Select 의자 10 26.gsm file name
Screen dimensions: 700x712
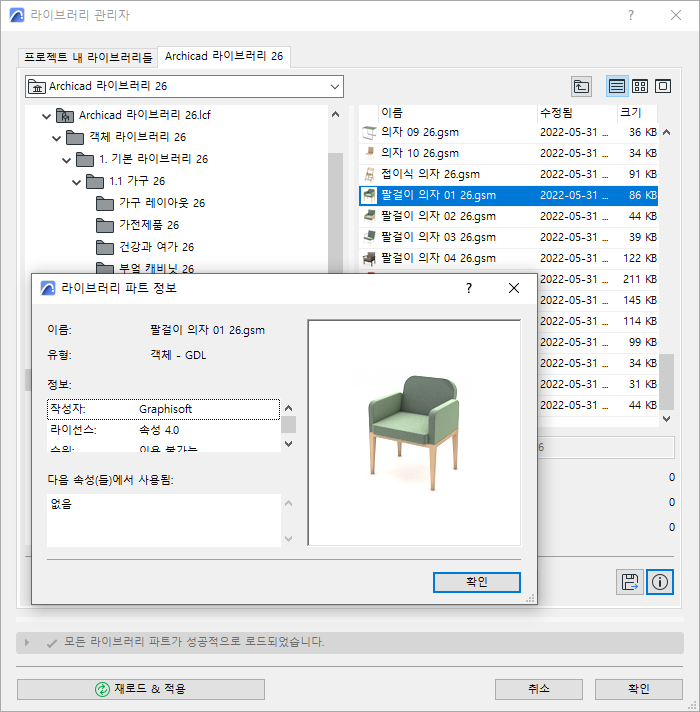coord(420,153)
